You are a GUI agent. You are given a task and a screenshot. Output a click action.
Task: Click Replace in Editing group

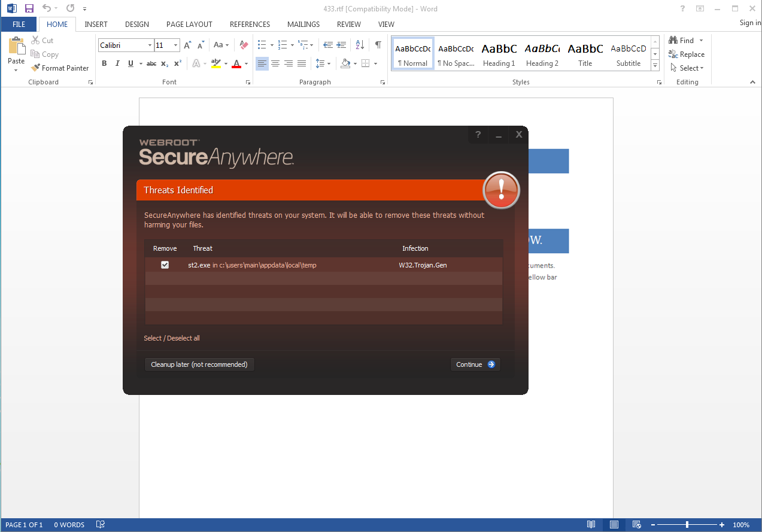[x=687, y=54]
